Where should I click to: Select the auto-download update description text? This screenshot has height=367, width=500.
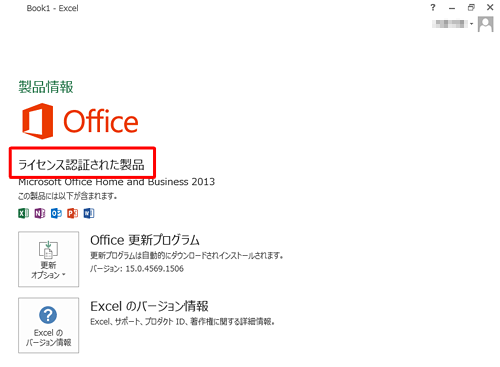pyautogui.click(x=187, y=256)
